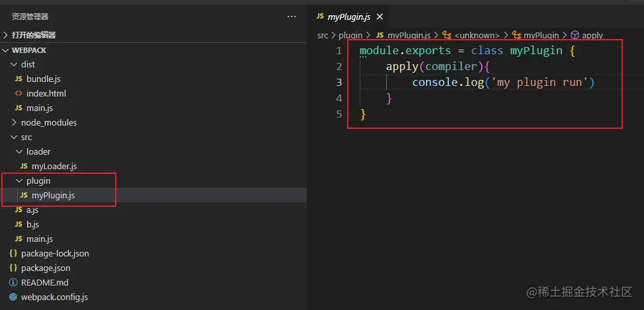Screen dimensions: 644x310
Task: Select myPlugin.js in the file tree
Action: [x=153, y=196]
